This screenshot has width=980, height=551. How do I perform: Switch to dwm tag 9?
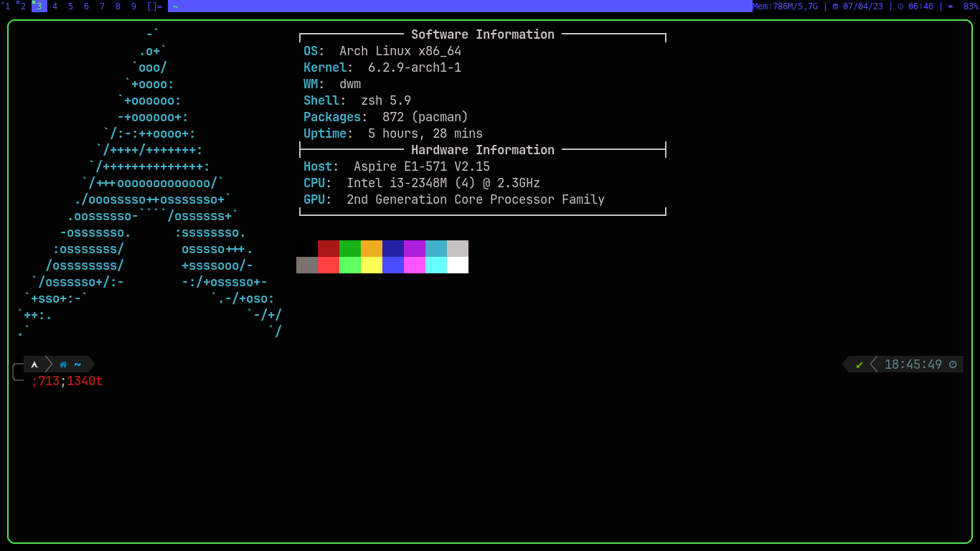coord(133,6)
